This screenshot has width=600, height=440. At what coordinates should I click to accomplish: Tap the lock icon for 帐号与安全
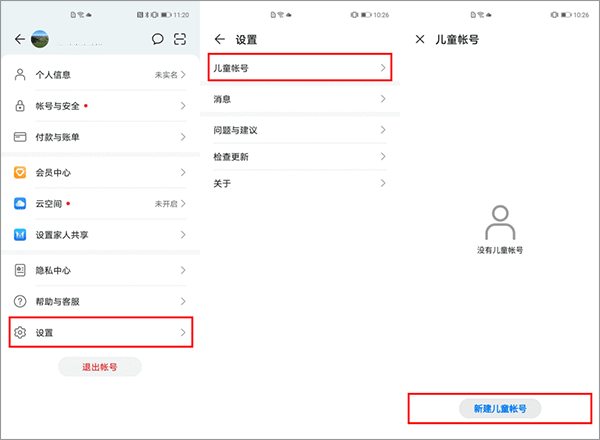20,106
